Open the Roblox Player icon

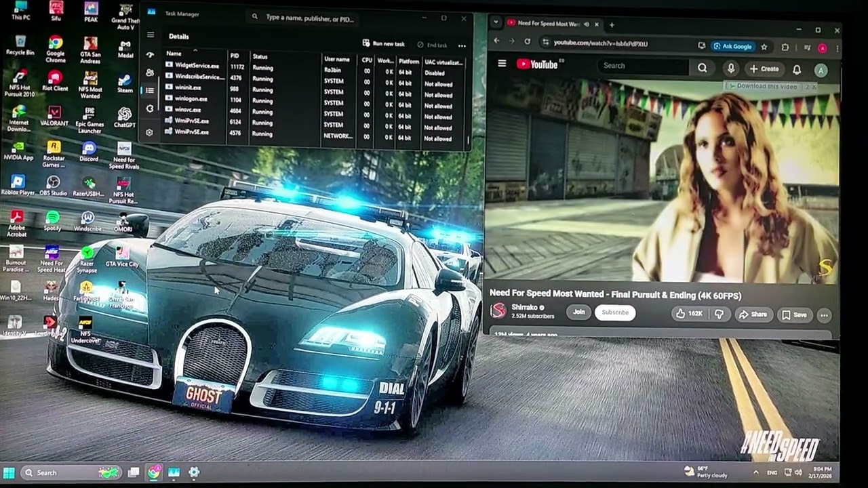coord(18,186)
